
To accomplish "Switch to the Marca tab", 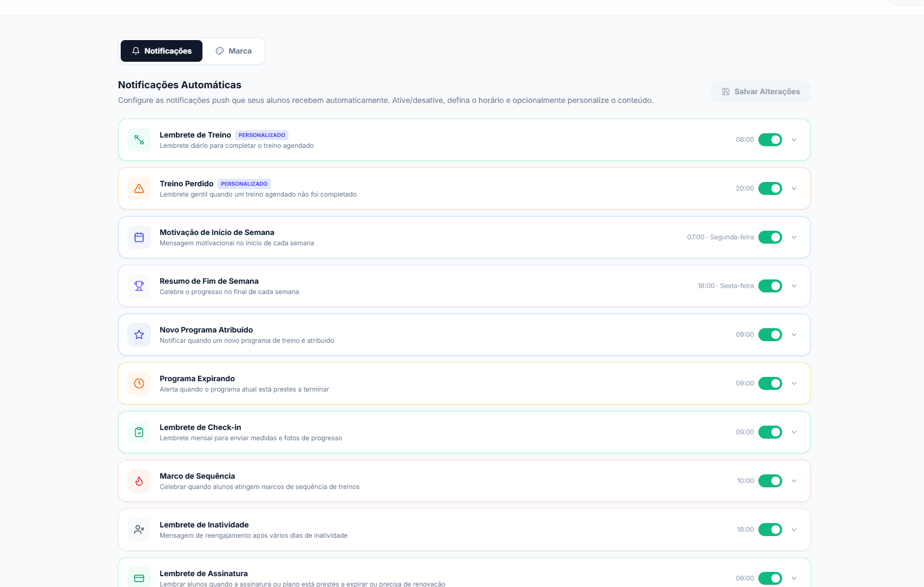I will [233, 51].
